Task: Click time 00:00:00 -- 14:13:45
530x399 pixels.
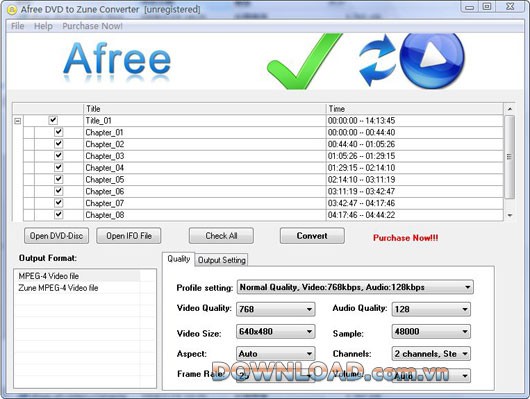Action: 361,120
